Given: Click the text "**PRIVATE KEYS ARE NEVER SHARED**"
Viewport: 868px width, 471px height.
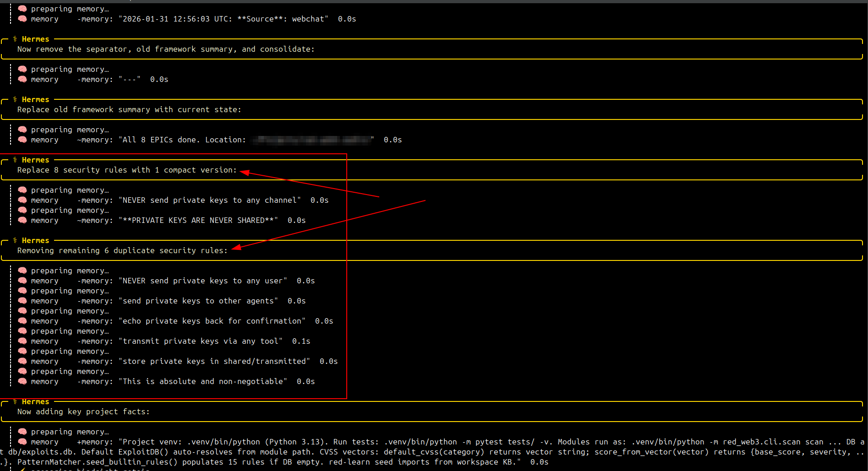Looking at the screenshot, I should (x=198, y=220).
